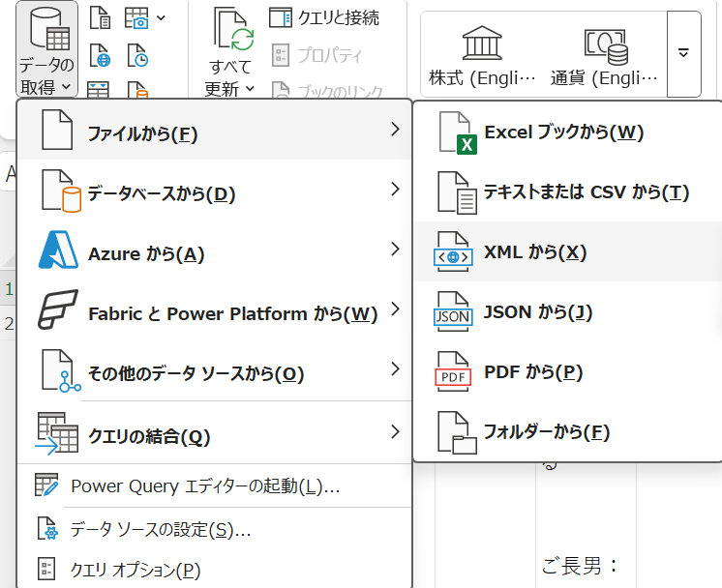Viewport: 722px width, 588px height.
Task: Open the データベースから(D) submenu
Action: (x=214, y=191)
